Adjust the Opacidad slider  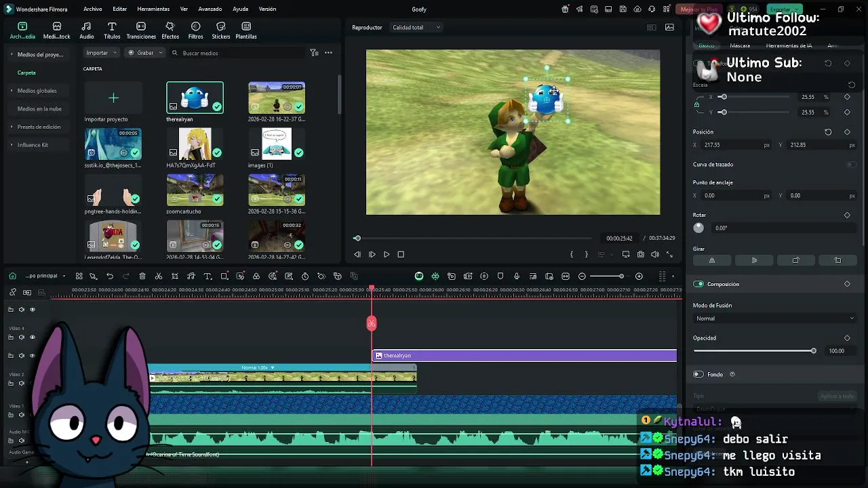click(755, 351)
